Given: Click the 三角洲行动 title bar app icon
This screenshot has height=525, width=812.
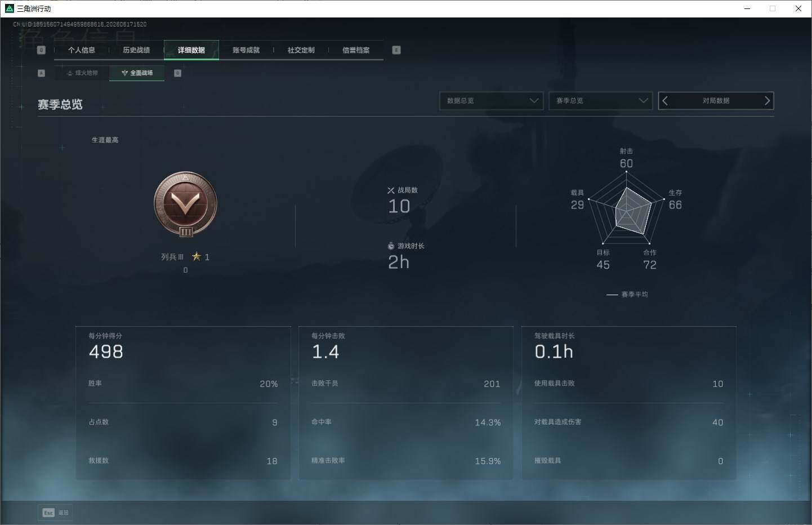Looking at the screenshot, I should [x=9, y=8].
